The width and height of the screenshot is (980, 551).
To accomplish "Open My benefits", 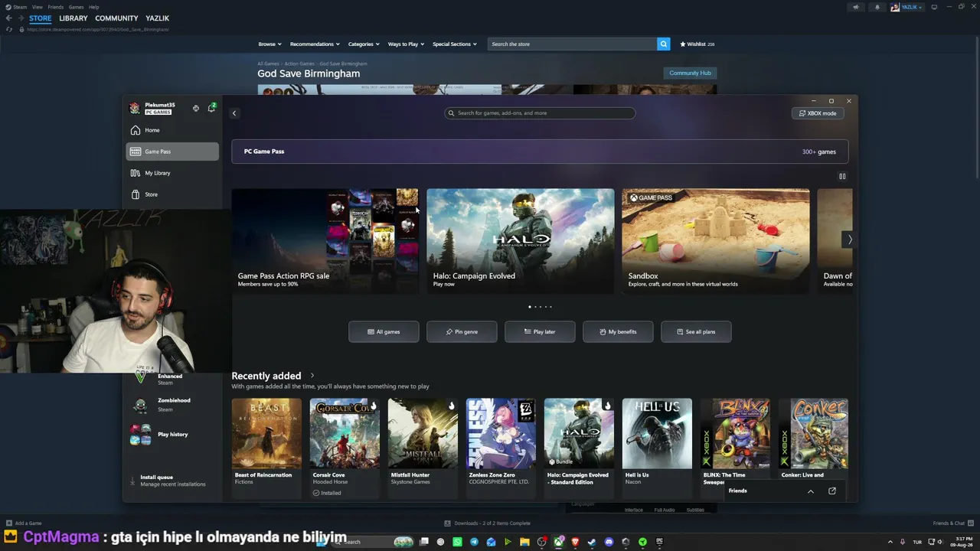I will point(618,331).
